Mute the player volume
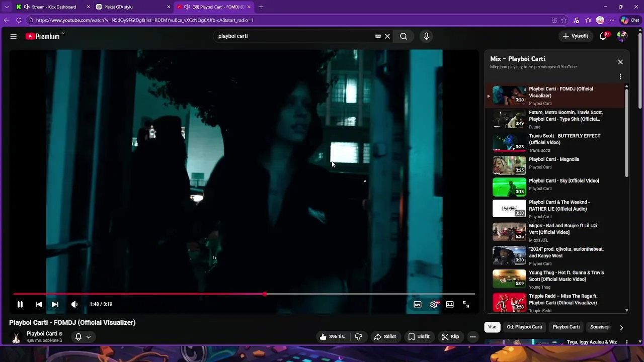Screen dimensions: 644x362 click(74, 304)
